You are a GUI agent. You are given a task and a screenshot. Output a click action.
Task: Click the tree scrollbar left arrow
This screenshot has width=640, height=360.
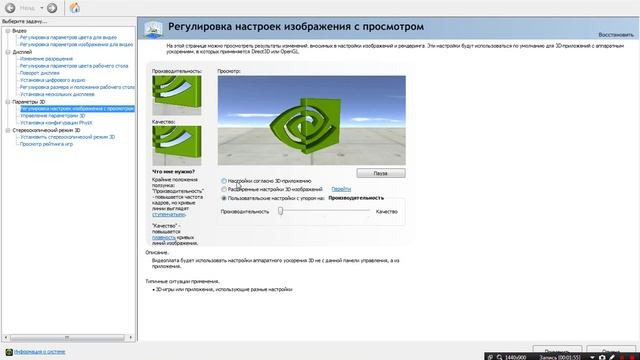[x=5, y=338]
